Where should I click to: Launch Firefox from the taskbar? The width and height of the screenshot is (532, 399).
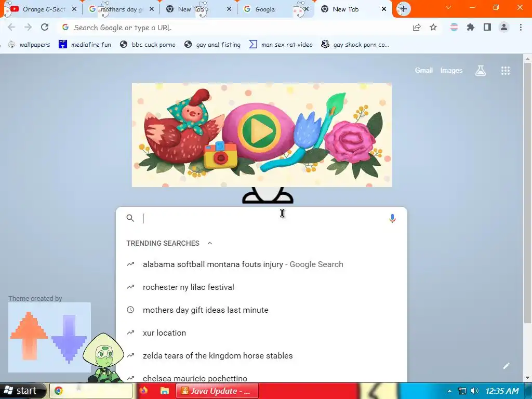click(143, 391)
